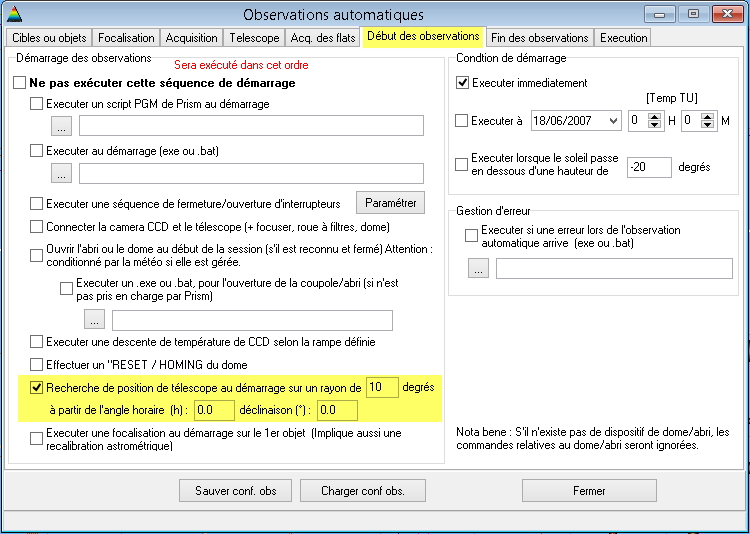
Task: Decrease the minutes value with down arrow
Action: (x=709, y=126)
